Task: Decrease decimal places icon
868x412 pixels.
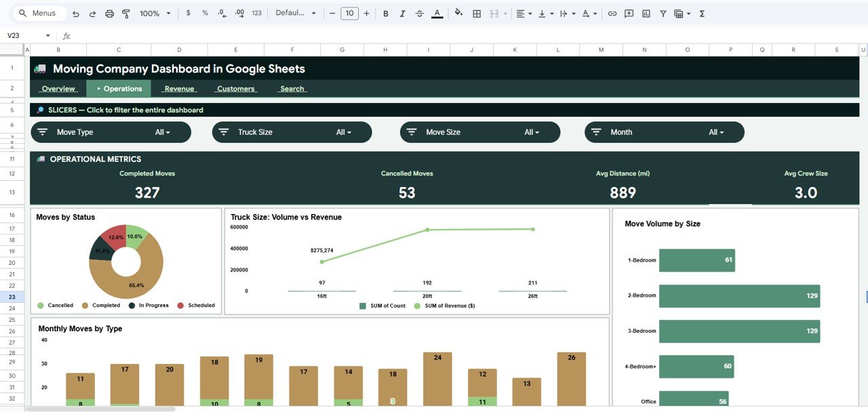Action: tap(222, 14)
